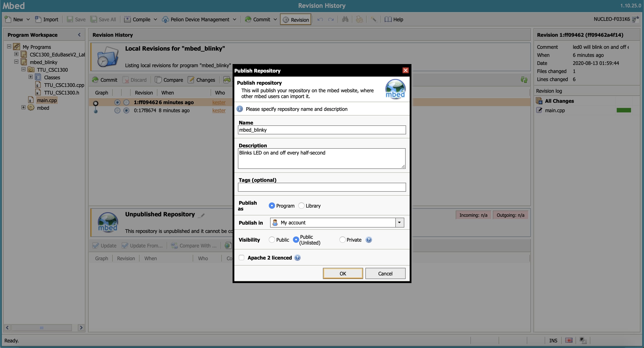Screen dimensions: 644x348
Task: Click the kester author link
Action: click(219, 102)
